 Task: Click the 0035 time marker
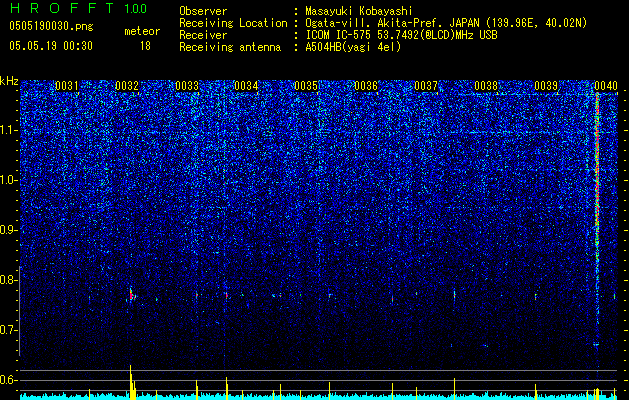(306, 86)
